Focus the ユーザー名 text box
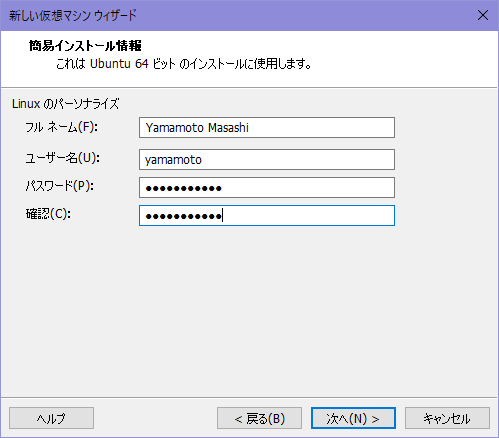499x438 pixels. pos(267,160)
